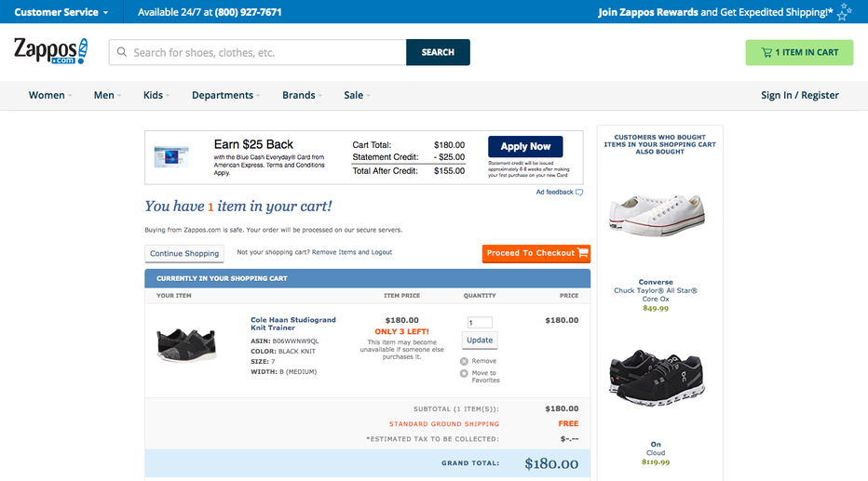
Task: Click Remove Items and Logout link
Action: tap(352, 252)
